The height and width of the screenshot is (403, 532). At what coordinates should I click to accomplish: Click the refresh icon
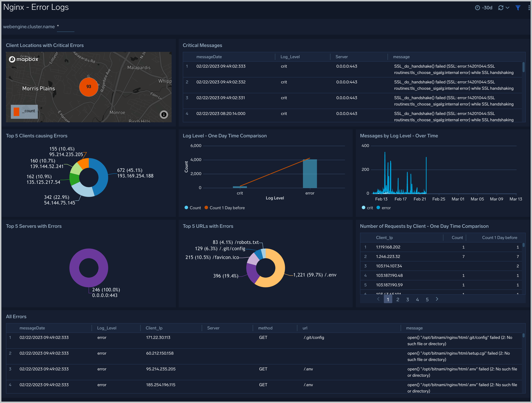(501, 8)
